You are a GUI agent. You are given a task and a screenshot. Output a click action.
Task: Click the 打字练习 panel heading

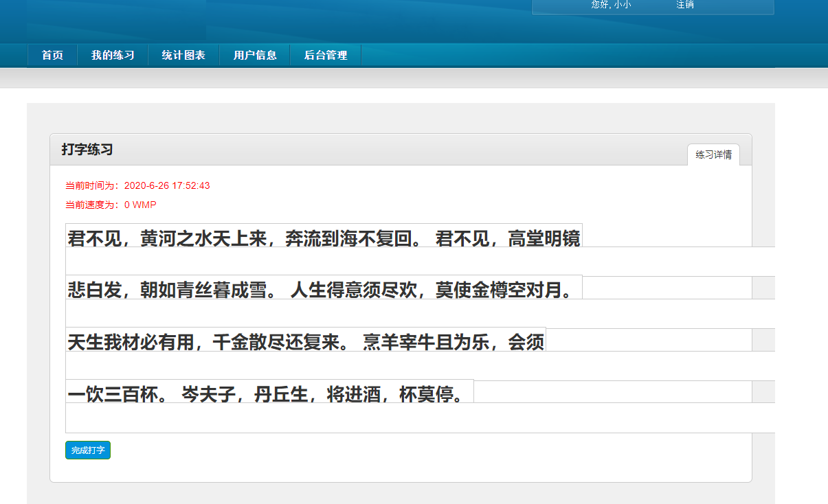pyautogui.click(x=87, y=150)
